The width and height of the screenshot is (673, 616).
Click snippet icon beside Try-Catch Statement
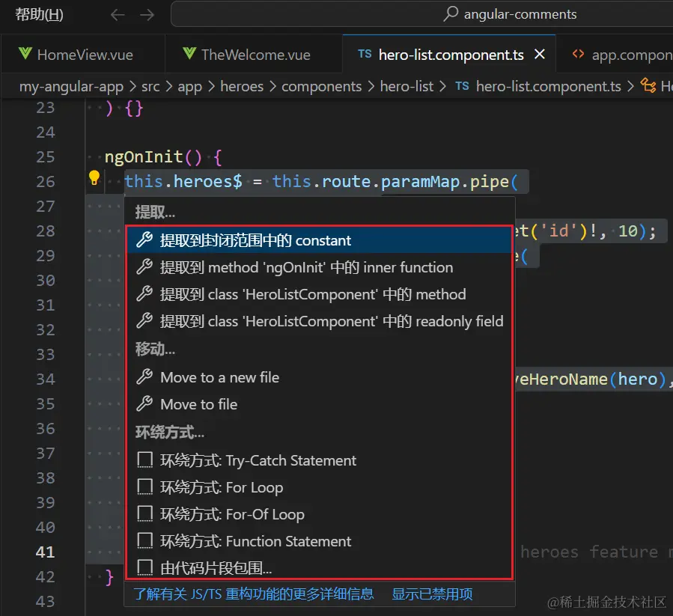(x=144, y=460)
